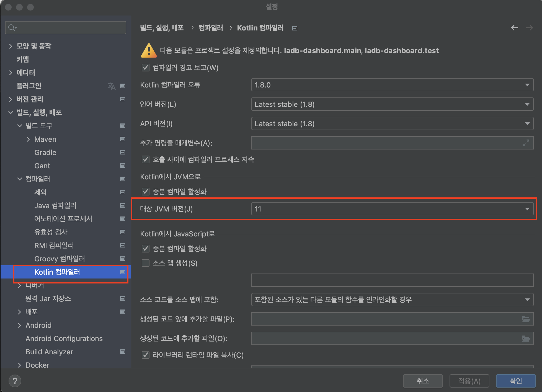Click the help question mark icon
This screenshot has height=392, width=542.
15,381
